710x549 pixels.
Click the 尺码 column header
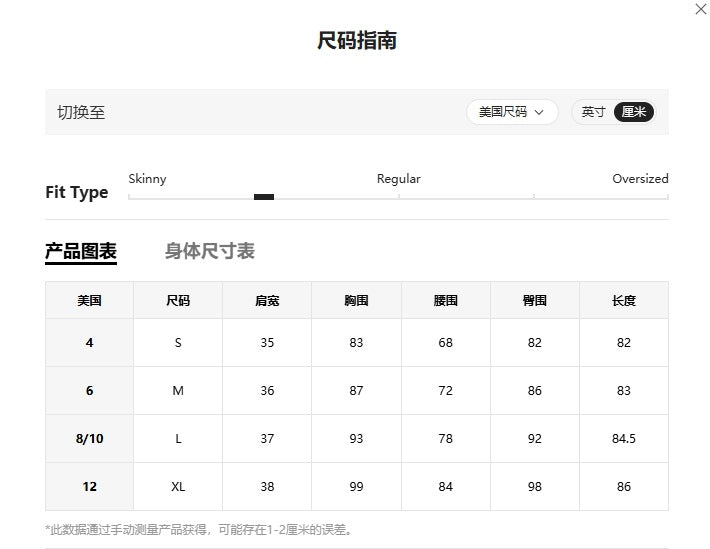pos(178,300)
